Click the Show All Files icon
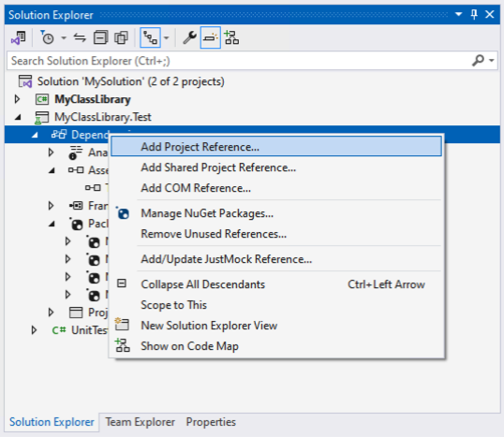The height and width of the screenshot is (437, 504). (121, 37)
